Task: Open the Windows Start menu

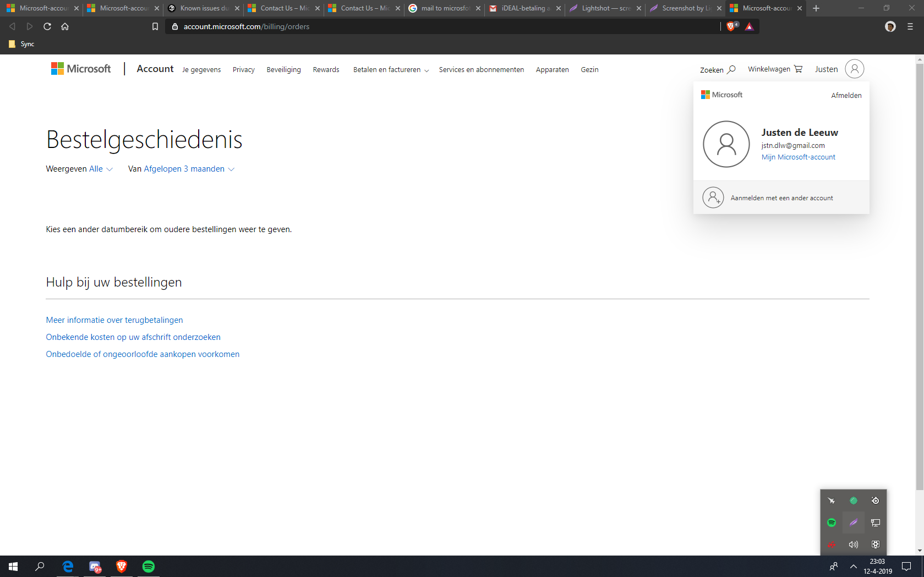Action: (13, 567)
